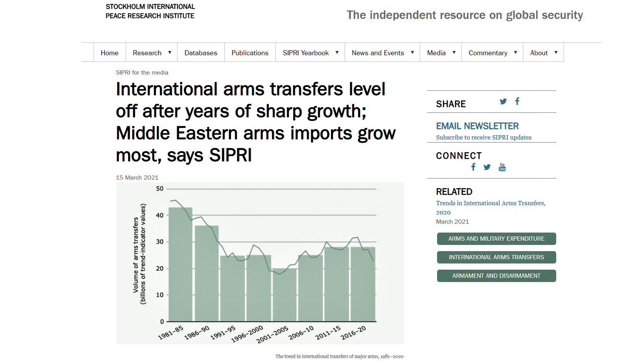
Task: Expand the Media dropdown arrow
Action: tap(454, 53)
